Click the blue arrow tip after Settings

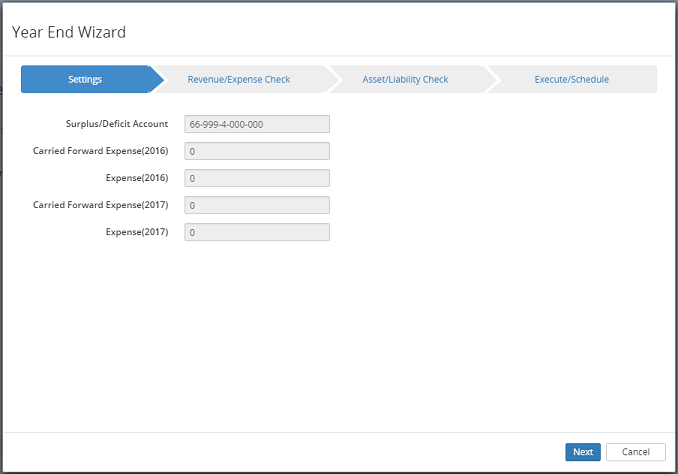click(x=156, y=80)
